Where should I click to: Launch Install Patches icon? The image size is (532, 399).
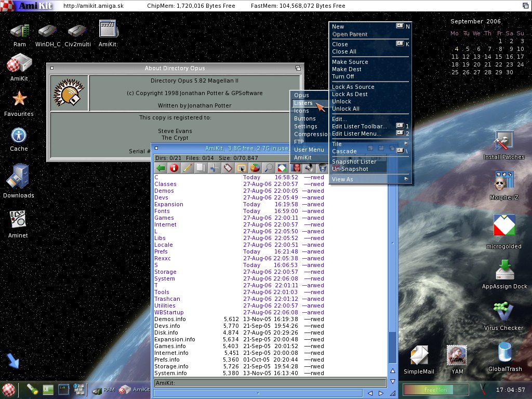(504, 145)
